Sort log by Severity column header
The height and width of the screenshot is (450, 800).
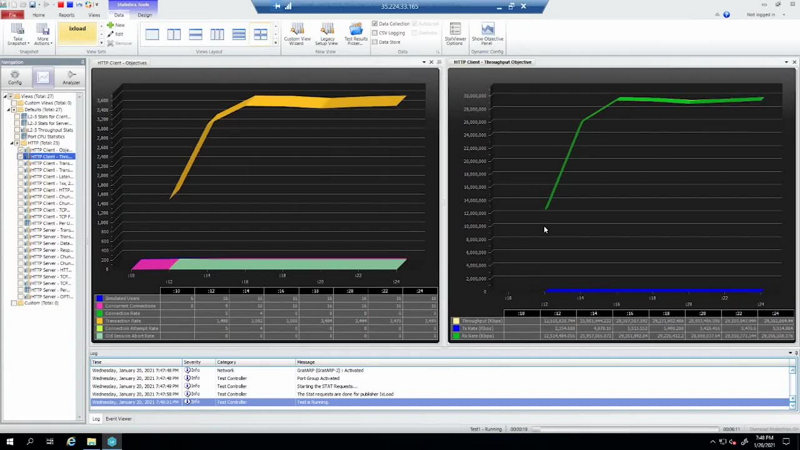pos(198,362)
